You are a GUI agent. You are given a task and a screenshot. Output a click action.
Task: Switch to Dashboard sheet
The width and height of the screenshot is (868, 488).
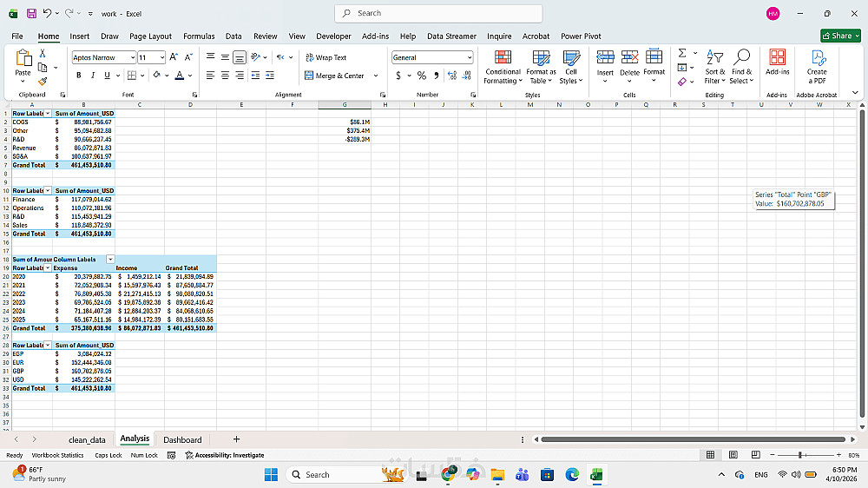[182, 440]
